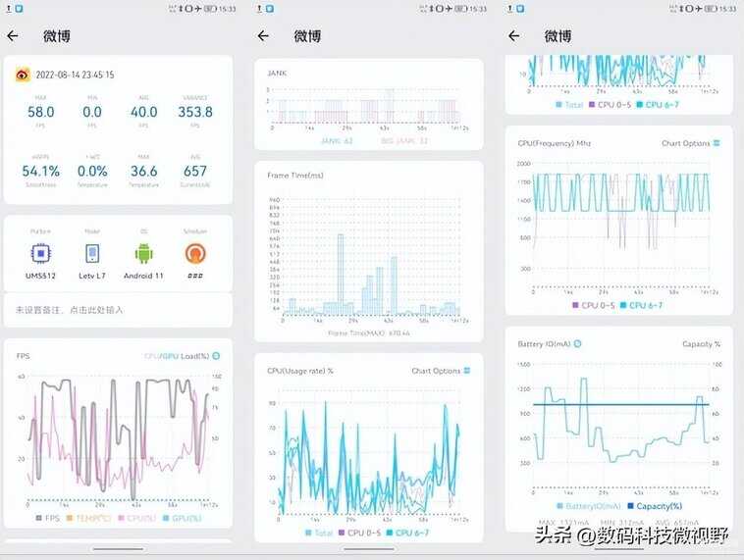This screenshot has width=744, height=560.
Task: Select the 40.0 average FPS value
Action: (x=143, y=112)
